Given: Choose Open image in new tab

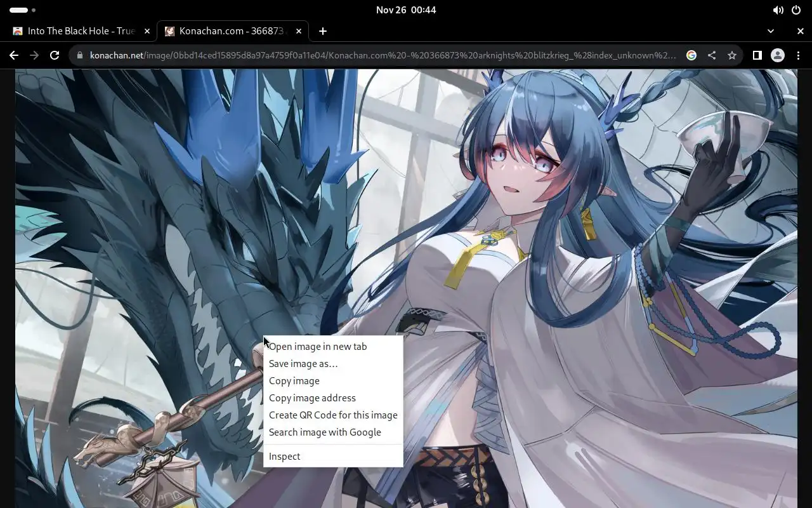Looking at the screenshot, I should tap(333, 347).
